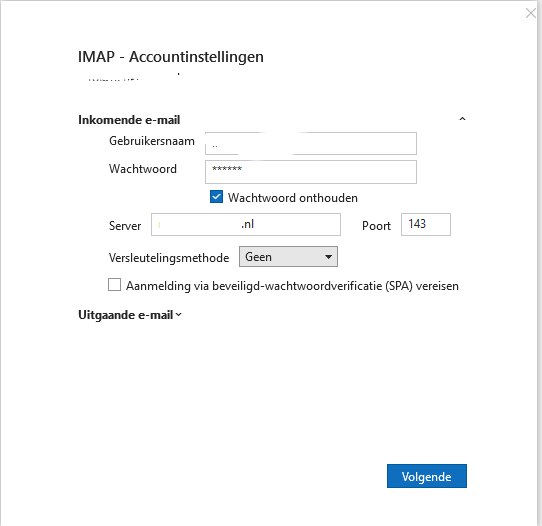Click the down arrow of the Geen combo box
542x526 pixels.
328,257
